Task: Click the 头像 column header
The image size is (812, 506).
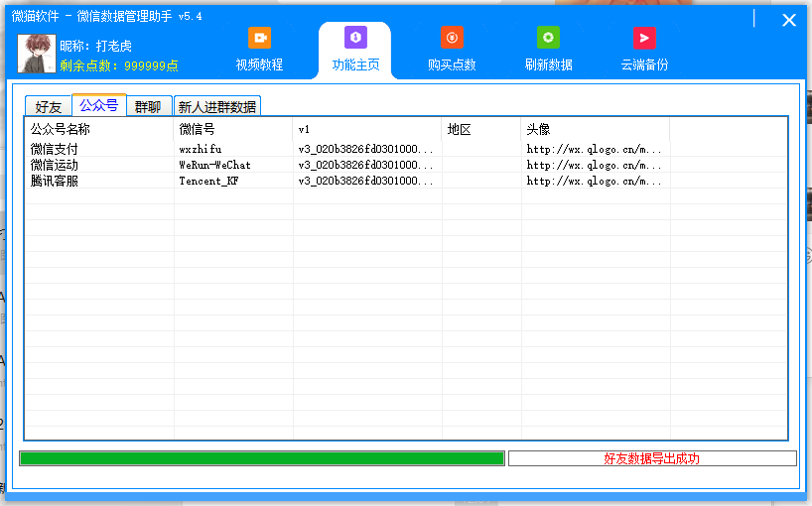Action: (x=595, y=129)
